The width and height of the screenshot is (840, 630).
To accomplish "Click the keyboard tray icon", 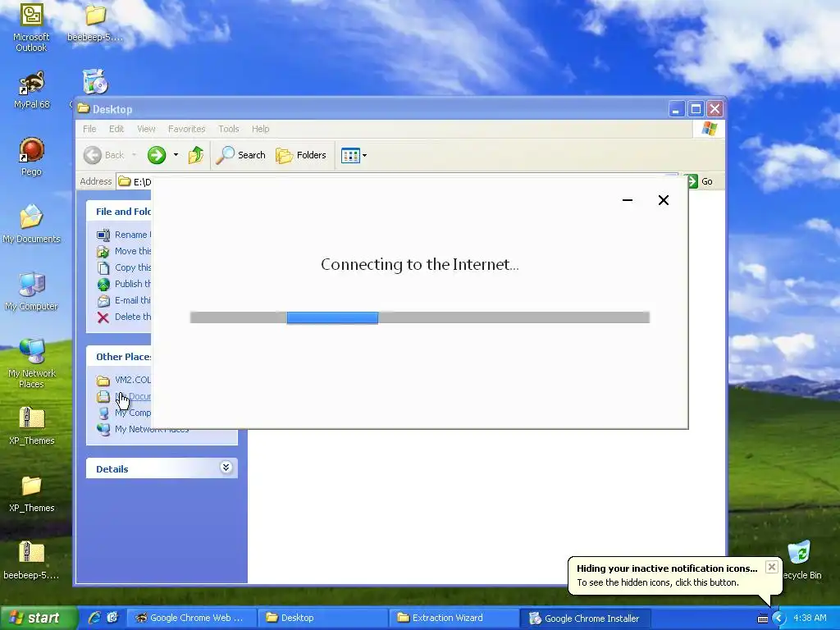I will click(762, 619).
